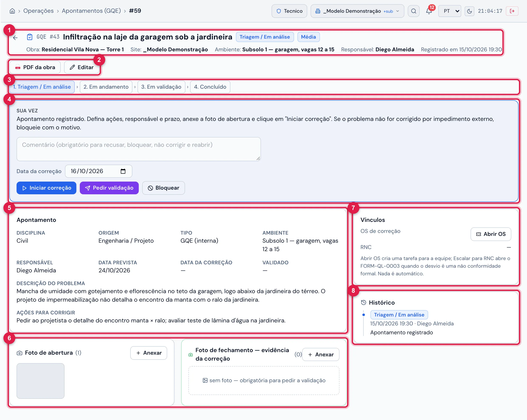Click the Data da correção field
527x420 pixels.
(x=98, y=171)
